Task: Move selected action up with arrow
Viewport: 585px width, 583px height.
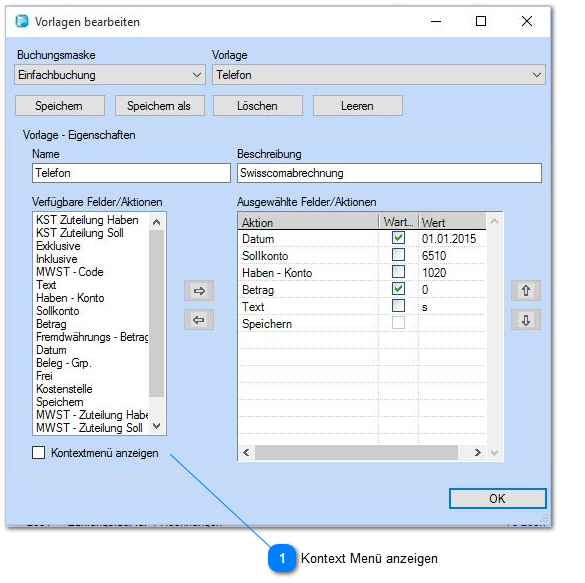Action: (526, 291)
